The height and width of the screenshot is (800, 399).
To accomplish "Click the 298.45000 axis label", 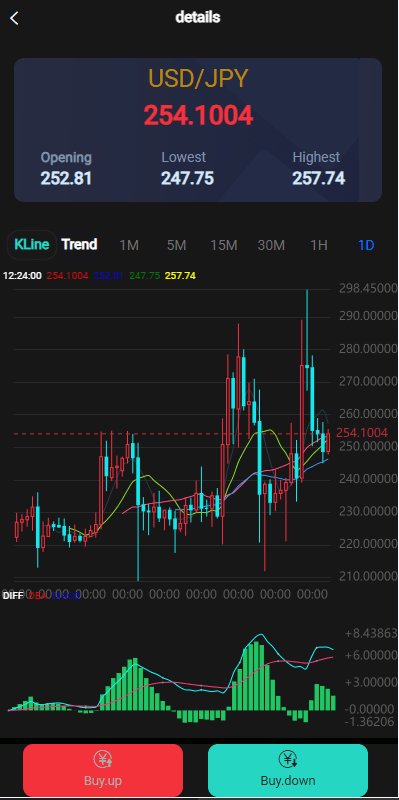I will click(368, 289).
